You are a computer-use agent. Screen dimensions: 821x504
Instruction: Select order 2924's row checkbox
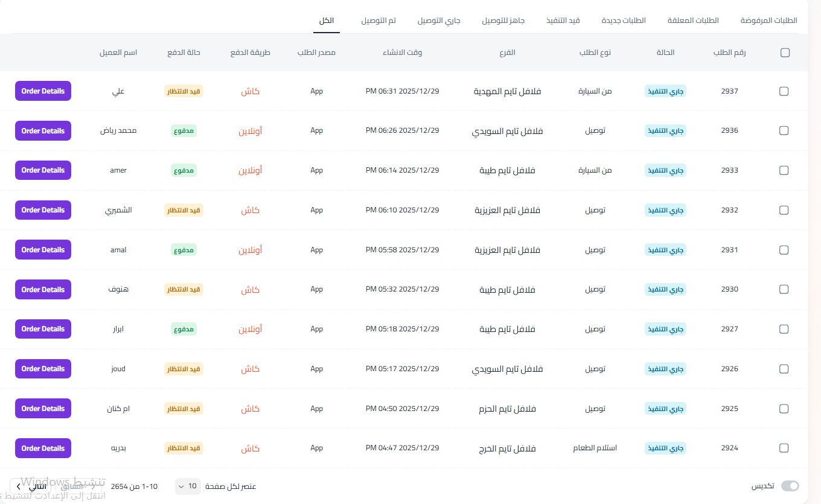click(784, 448)
